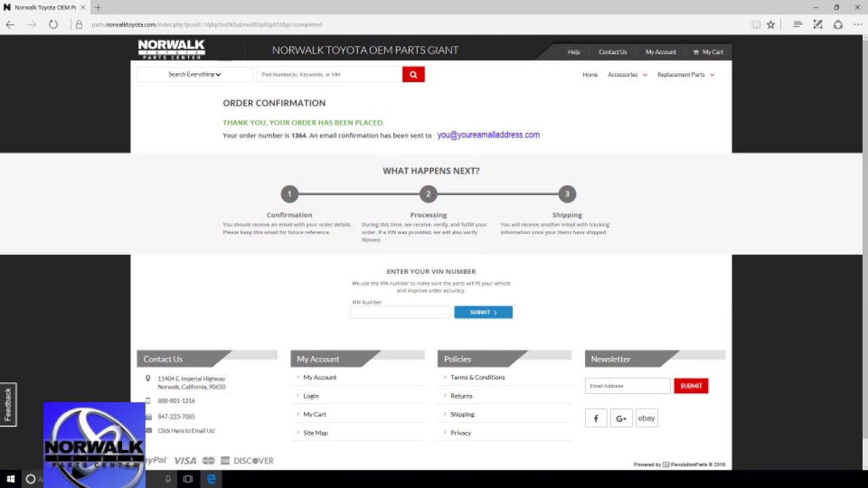Open footer My Account link
868x488 pixels.
click(x=319, y=378)
